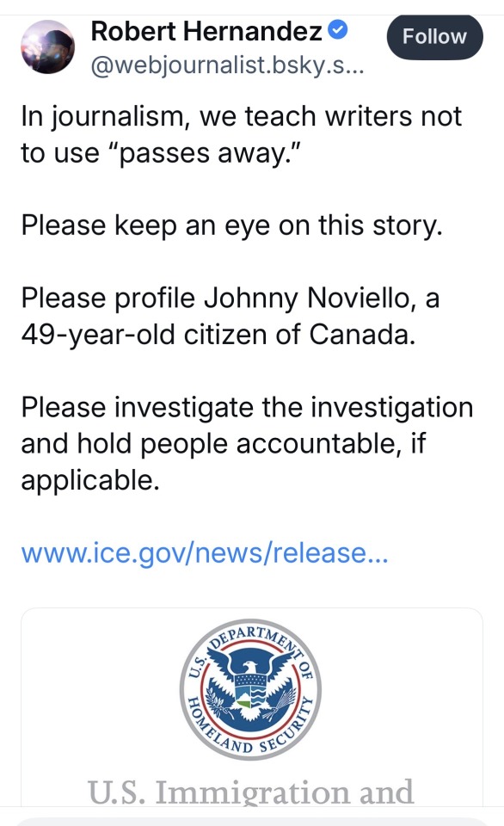Tap the Department of Homeland Security seal
The height and width of the screenshot is (826, 504).
(250, 689)
